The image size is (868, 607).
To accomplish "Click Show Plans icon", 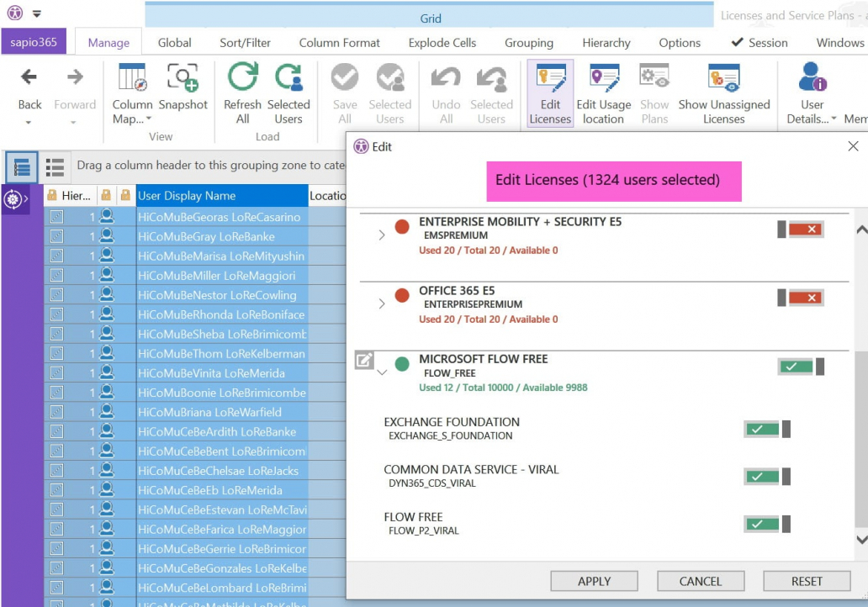I will point(654,77).
